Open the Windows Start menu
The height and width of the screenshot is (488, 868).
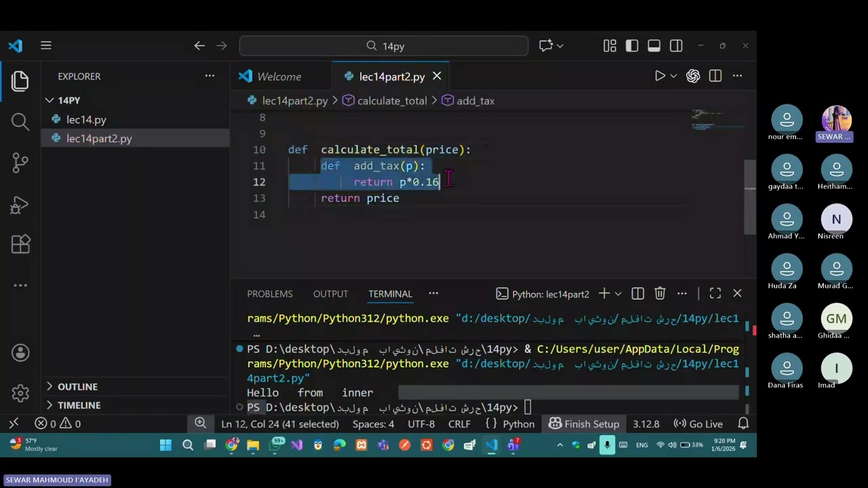point(165,445)
